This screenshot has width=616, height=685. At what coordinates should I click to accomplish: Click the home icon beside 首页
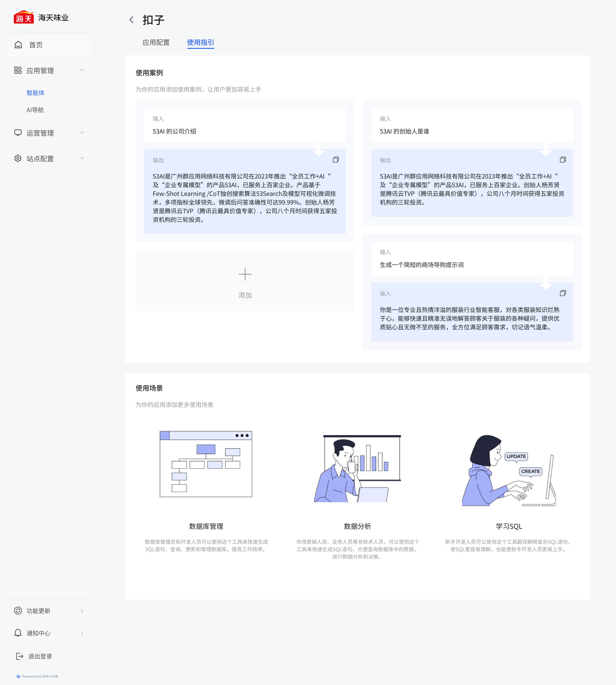tap(18, 45)
